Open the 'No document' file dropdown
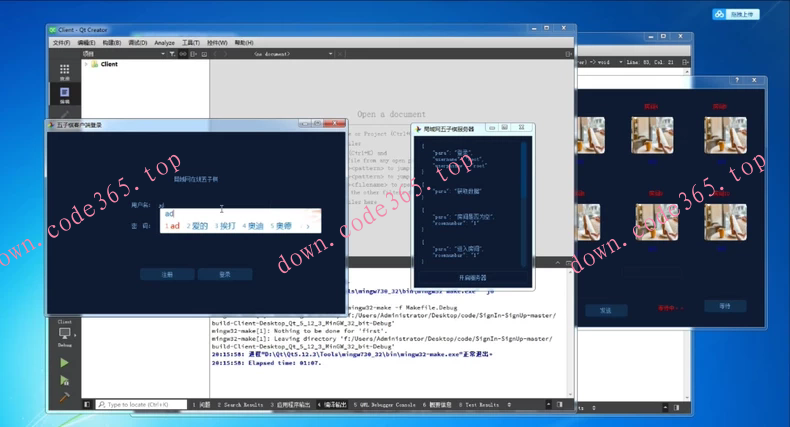Image resolution: width=790 pixels, height=427 pixels. coord(330,54)
